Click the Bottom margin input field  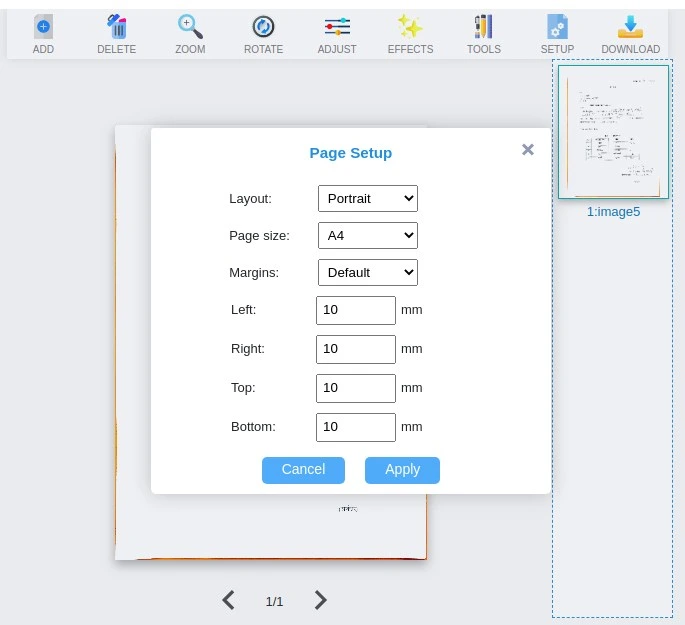(x=356, y=427)
